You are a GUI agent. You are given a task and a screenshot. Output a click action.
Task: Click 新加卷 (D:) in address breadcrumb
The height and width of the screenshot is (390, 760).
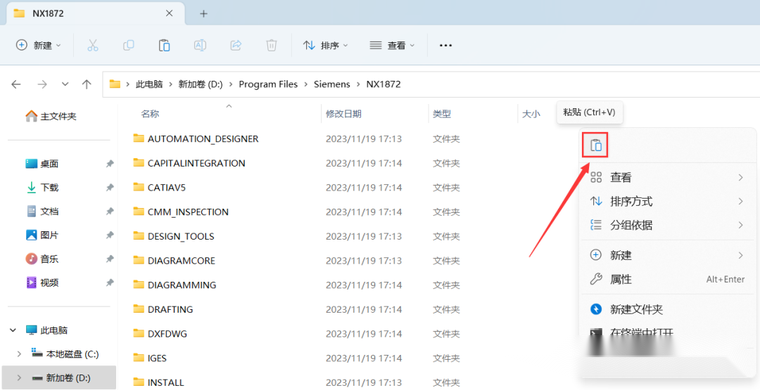tap(200, 84)
